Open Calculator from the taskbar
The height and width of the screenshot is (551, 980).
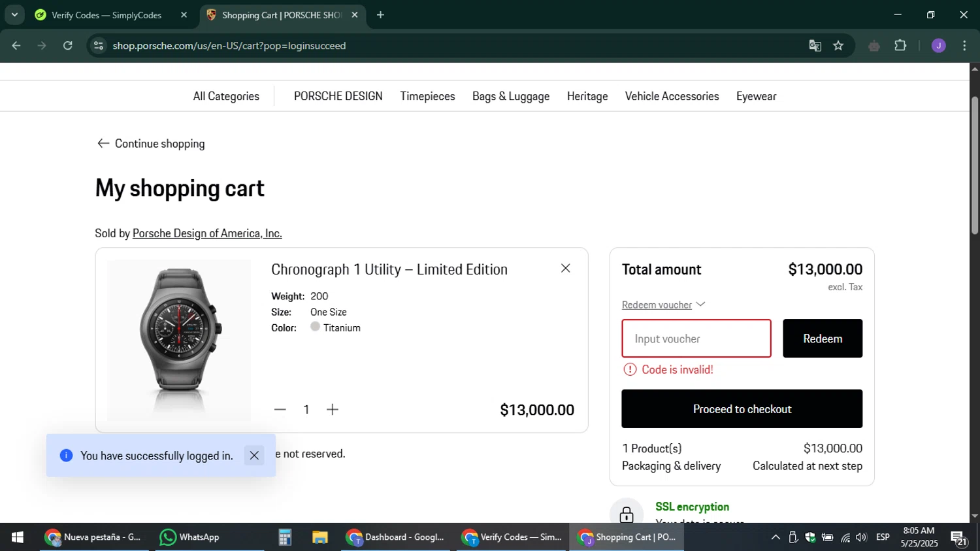[x=285, y=537]
